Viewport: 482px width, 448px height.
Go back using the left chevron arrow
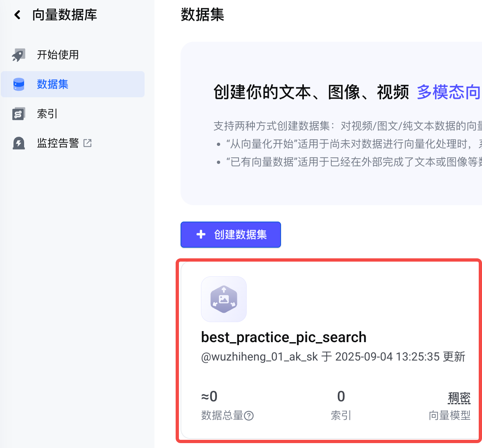[18, 15]
